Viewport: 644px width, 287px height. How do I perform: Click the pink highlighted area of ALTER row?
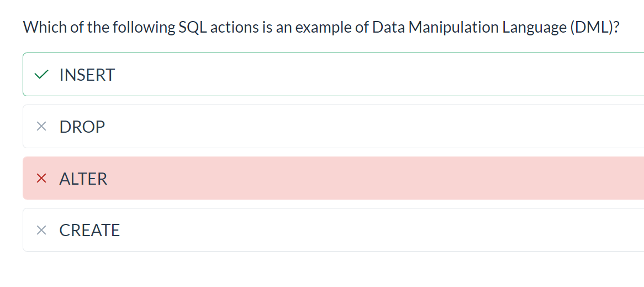point(369,178)
